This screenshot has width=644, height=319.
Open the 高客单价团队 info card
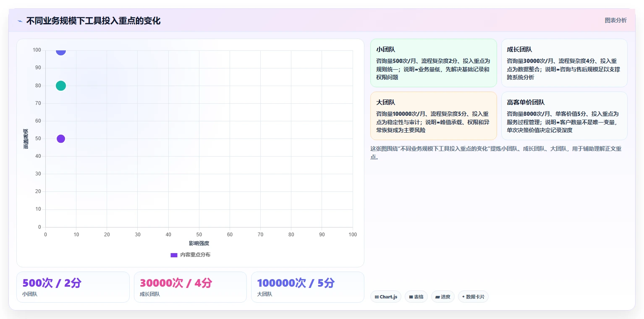coord(564,116)
